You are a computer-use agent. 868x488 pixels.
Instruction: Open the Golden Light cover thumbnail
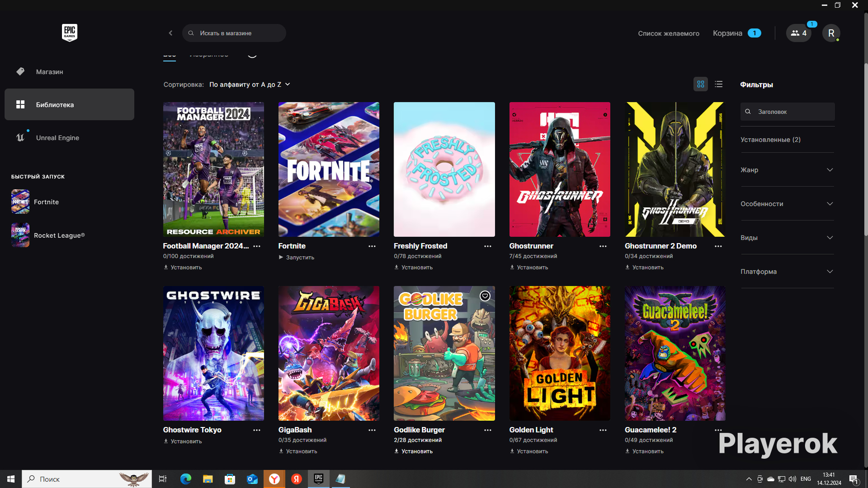pos(559,353)
